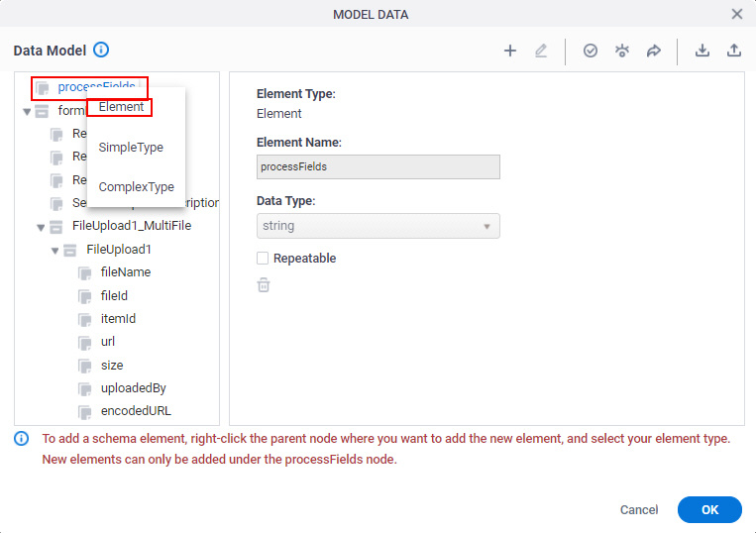The width and height of the screenshot is (756, 533).
Task: Click the bug debug icon
Action: tap(622, 51)
